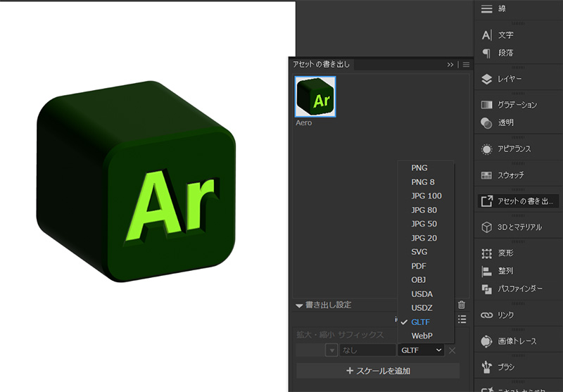Open the 段落 (Paragraph) panel icon
563x392 pixels.
click(486, 53)
